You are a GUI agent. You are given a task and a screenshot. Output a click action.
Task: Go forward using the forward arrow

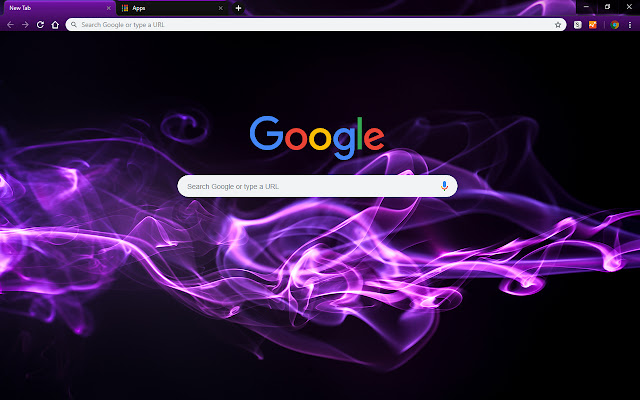pos(25,25)
